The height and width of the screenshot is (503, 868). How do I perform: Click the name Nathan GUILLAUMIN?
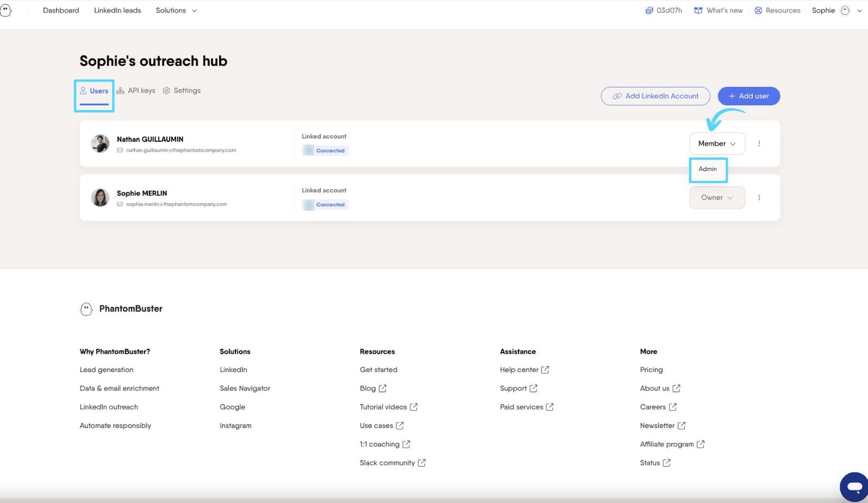150,140
